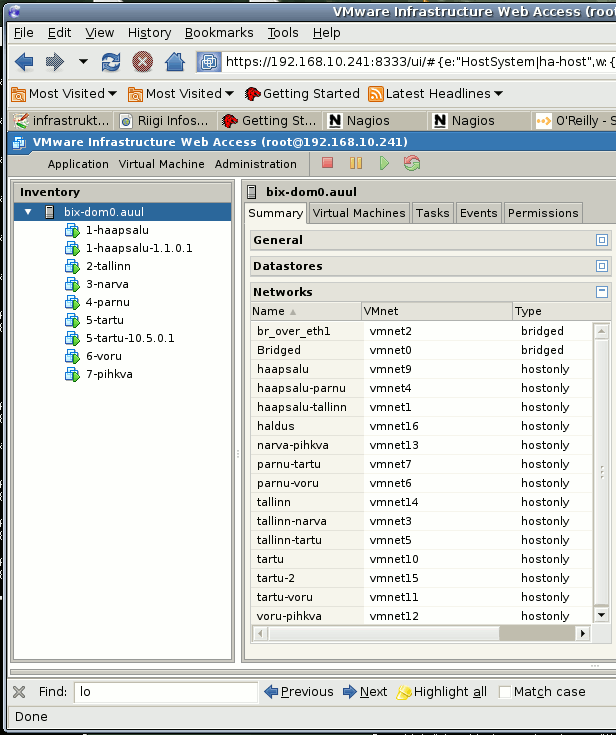Open the Tools menu

coord(283,33)
